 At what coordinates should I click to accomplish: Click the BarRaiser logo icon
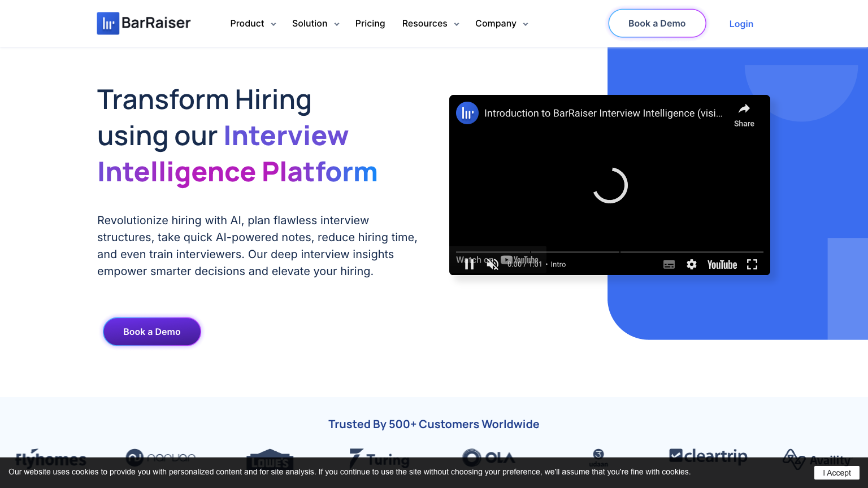click(108, 24)
